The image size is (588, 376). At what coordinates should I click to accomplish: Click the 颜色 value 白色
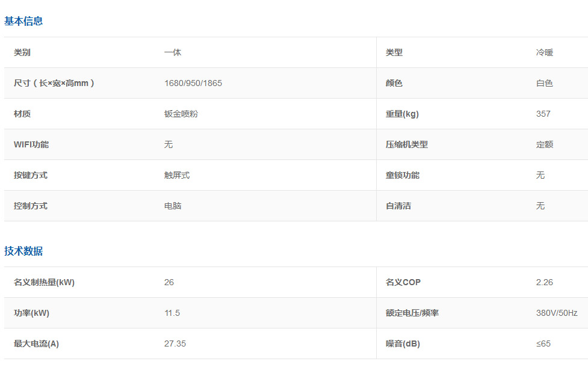coord(544,83)
